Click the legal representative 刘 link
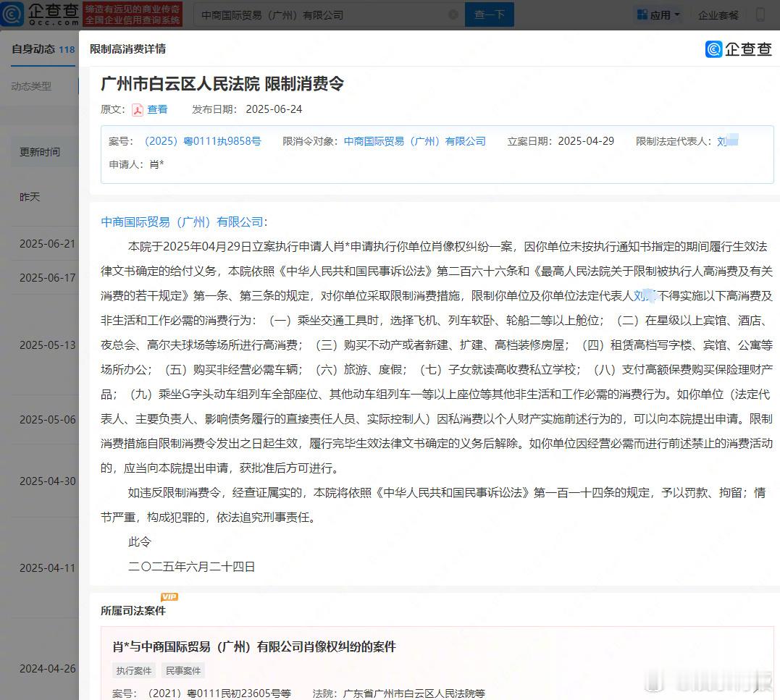Screen dimensions: 780x700 point(727,141)
